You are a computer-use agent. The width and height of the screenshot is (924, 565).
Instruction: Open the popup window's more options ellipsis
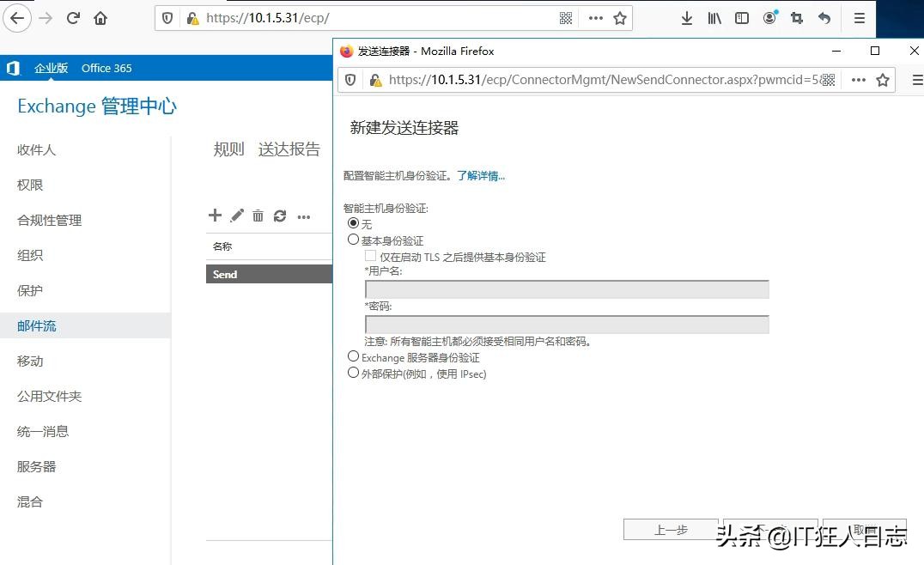(x=858, y=80)
